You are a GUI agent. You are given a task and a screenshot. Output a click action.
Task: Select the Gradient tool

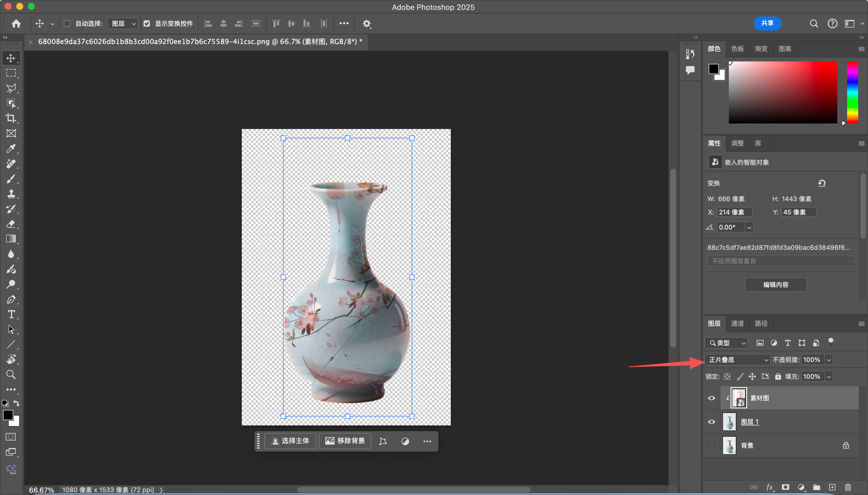[11, 239]
